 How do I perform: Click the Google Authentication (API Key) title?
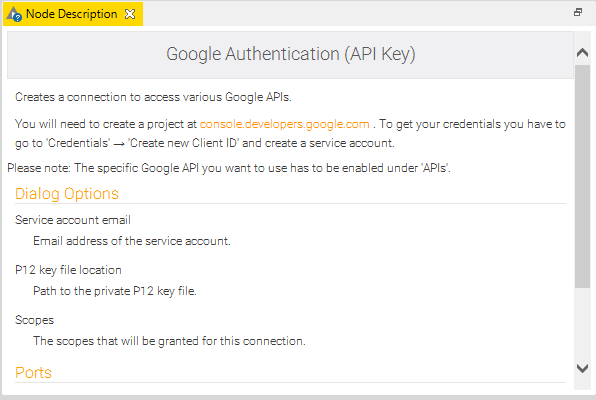291,54
